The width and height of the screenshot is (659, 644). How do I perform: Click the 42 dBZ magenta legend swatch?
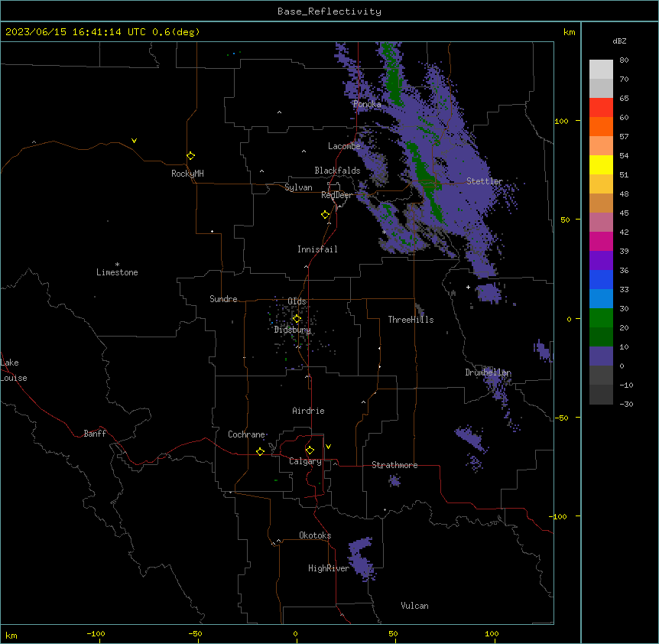click(601, 241)
